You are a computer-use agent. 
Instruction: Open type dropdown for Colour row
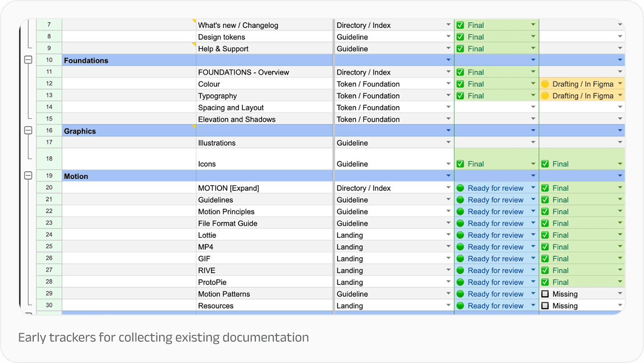(x=448, y=83)
